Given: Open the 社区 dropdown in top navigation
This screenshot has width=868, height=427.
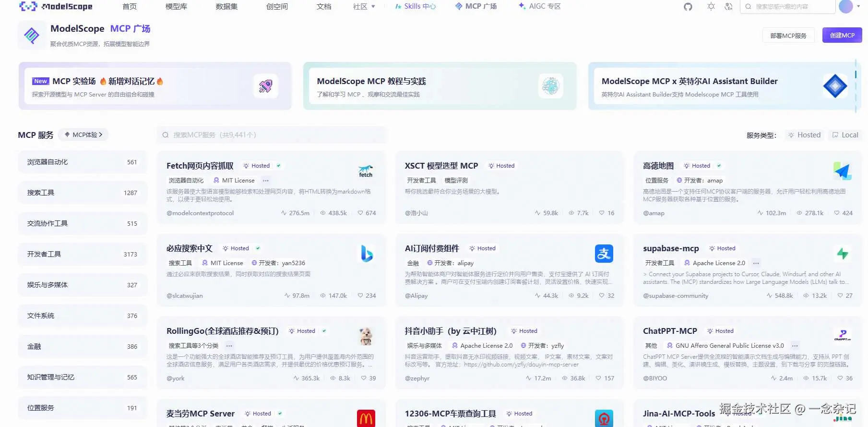Looking at the screenshot, I should tap(364, 7).
